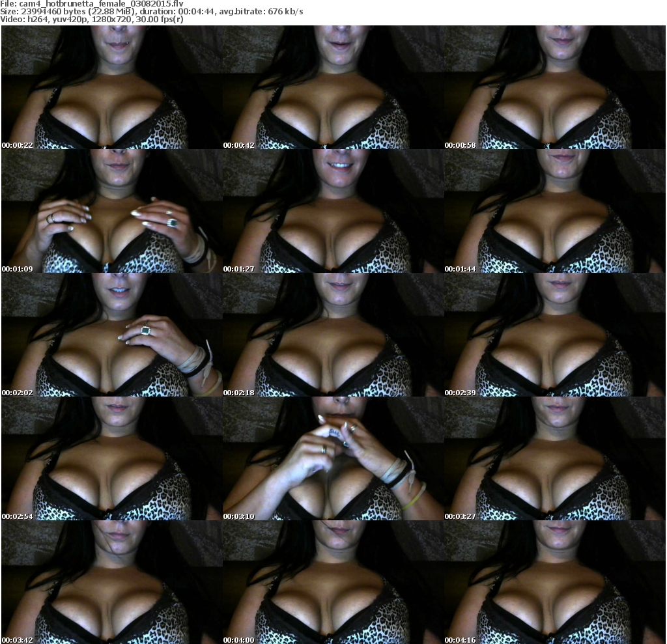
Task: Select the thumbnail frame stamped 00:00:22
Action: (112, 87)
